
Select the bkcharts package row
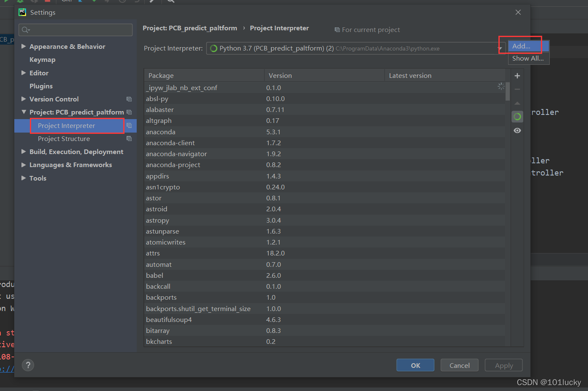[x=324, y=341]
